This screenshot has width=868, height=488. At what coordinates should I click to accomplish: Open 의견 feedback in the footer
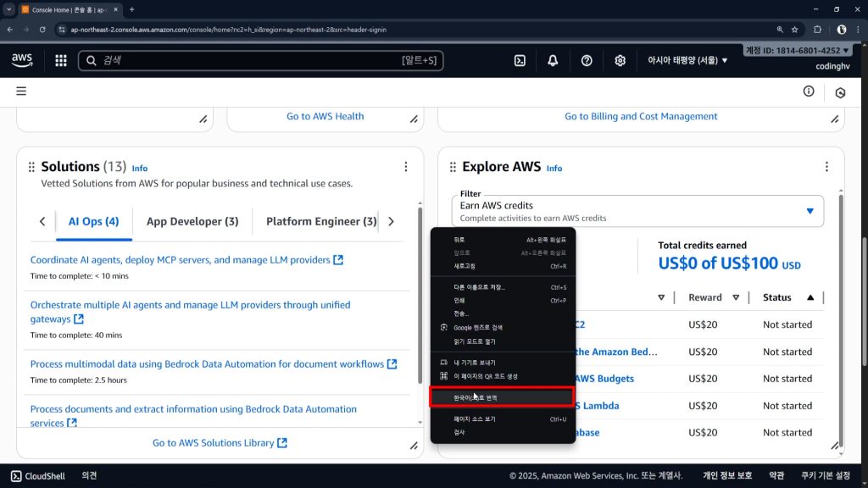point(89,475)
